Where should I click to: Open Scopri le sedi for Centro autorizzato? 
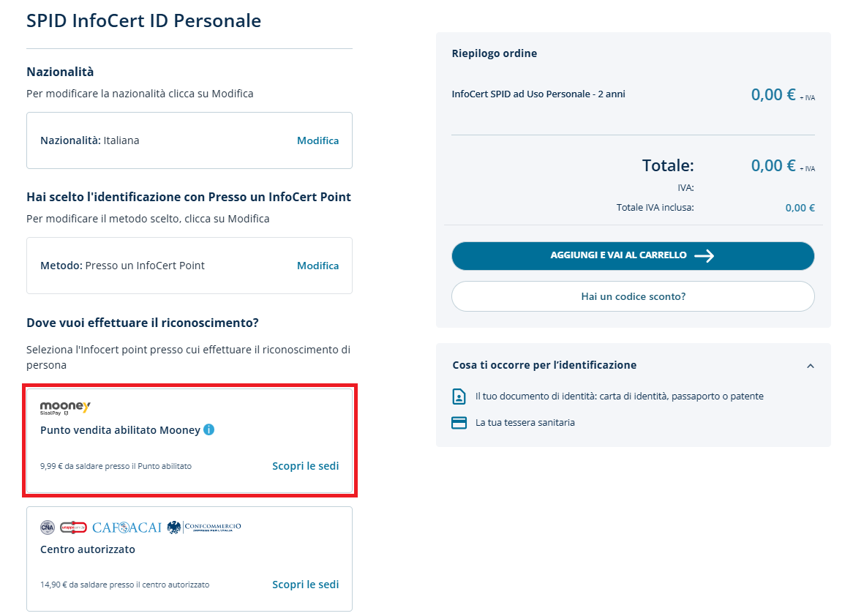[x=305, y=585]
